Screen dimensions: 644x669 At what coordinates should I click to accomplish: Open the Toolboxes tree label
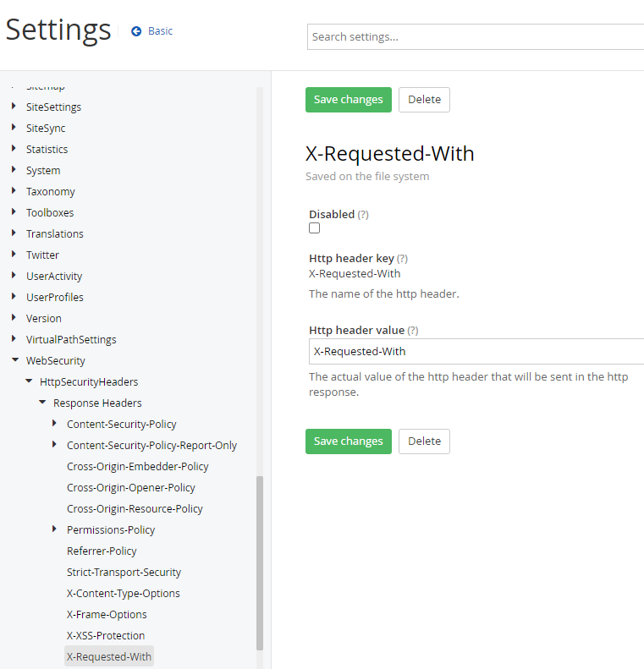(50, 213)
